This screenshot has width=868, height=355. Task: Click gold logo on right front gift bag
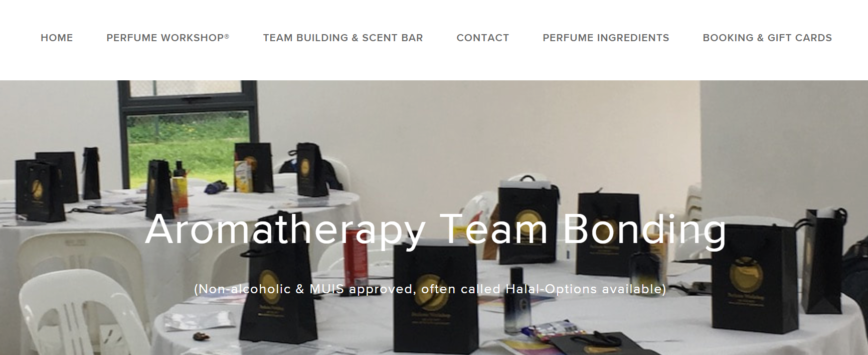746,274
